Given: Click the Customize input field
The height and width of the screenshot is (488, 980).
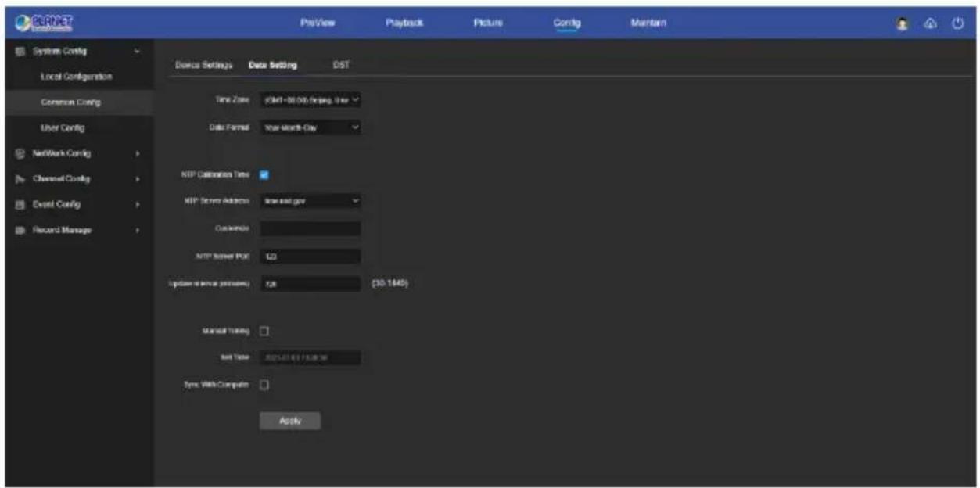Looking at the screenshot, I should coord(310,228).
